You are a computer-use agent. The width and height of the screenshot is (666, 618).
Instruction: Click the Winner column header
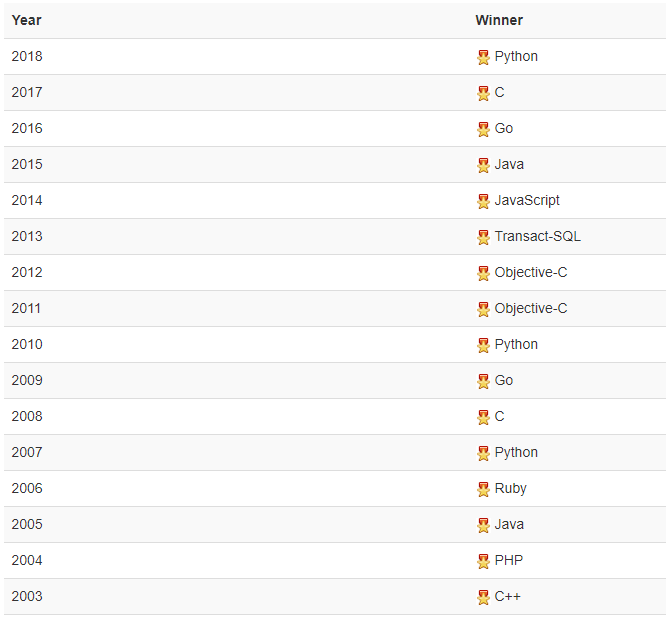pyautogui.click(x=499, y=20)
